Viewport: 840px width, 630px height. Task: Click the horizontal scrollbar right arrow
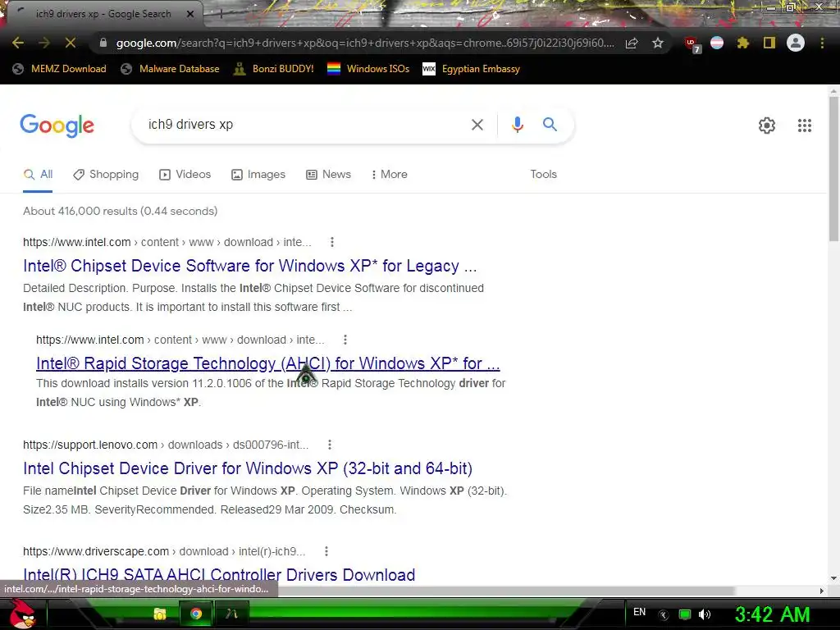(x=821, y=591)
